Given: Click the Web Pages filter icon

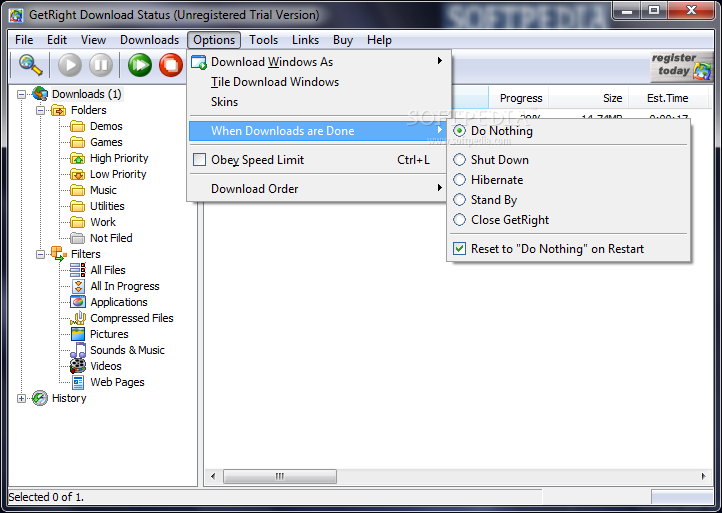Looking at the screenshot, I should pyautogui.click(x=78, y=382).
